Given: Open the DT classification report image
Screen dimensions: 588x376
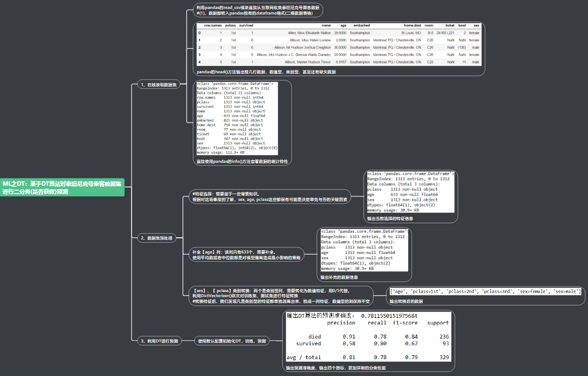Looking at the screenshot, I should (x=368, y=337).
